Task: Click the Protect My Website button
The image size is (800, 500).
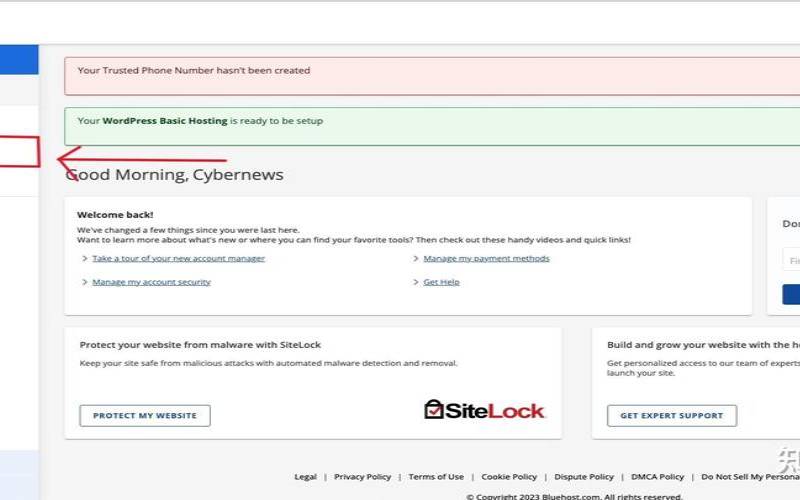Action: tap(145, 415)
